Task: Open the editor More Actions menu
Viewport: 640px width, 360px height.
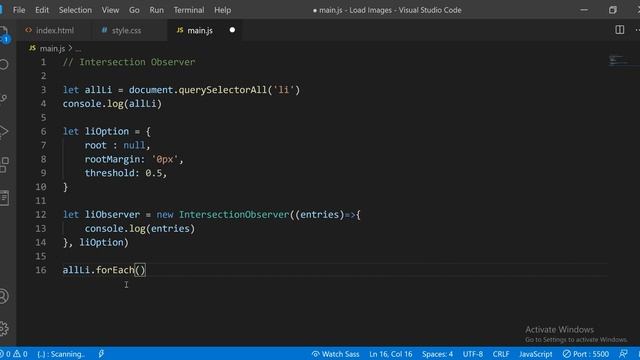Action: 637,30
